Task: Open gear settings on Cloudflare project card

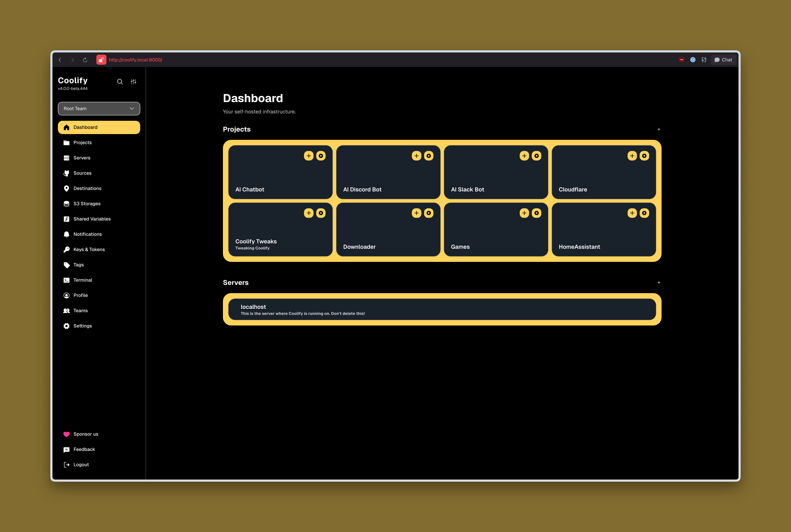Action: tap(644, 156)
